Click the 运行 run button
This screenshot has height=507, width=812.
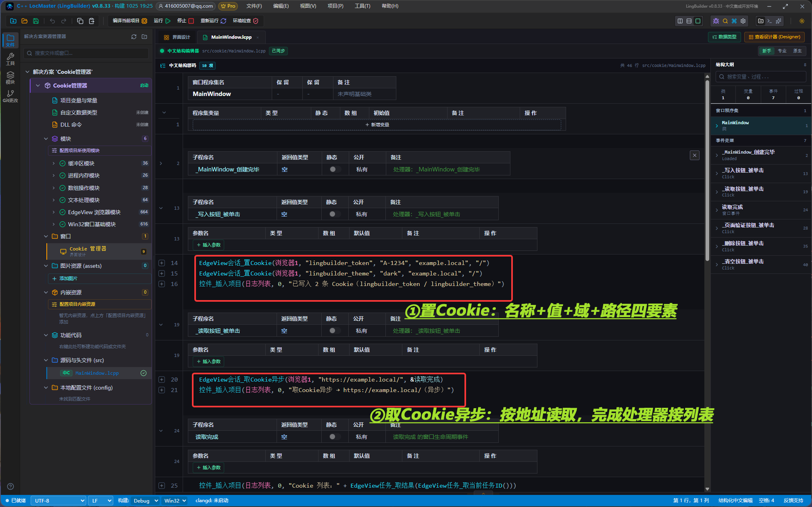(162, 21)
